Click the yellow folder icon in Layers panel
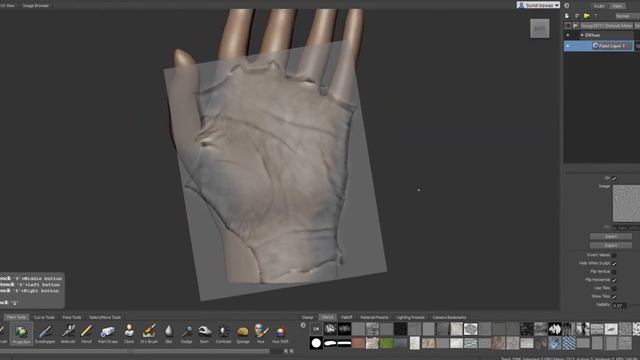640x360 pixels. tap(587, 16)
